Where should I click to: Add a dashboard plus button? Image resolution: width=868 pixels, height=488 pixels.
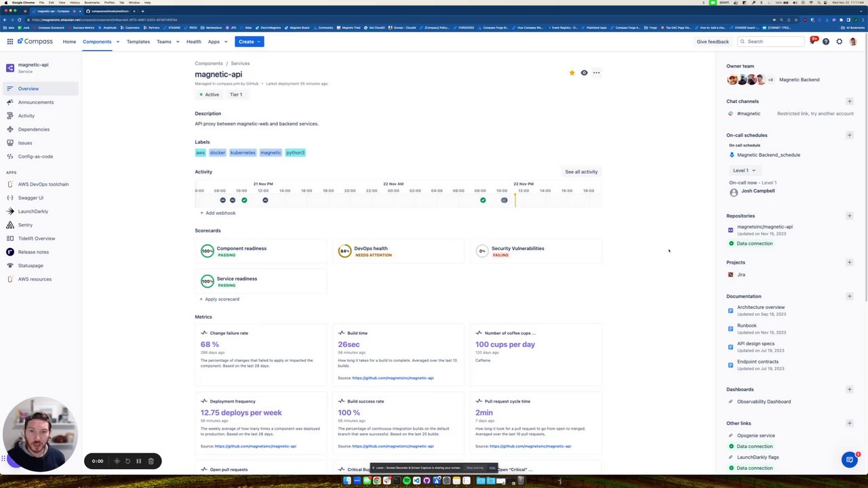click(849, 389)
